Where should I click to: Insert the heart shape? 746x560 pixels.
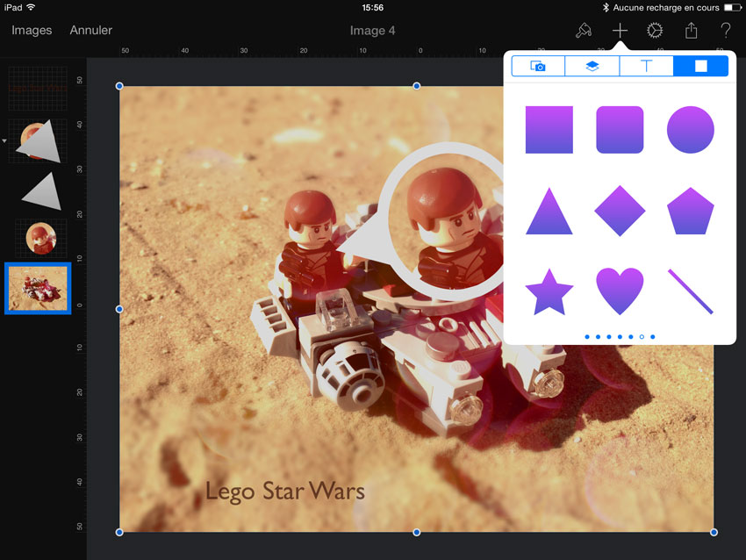coord(620,291)
